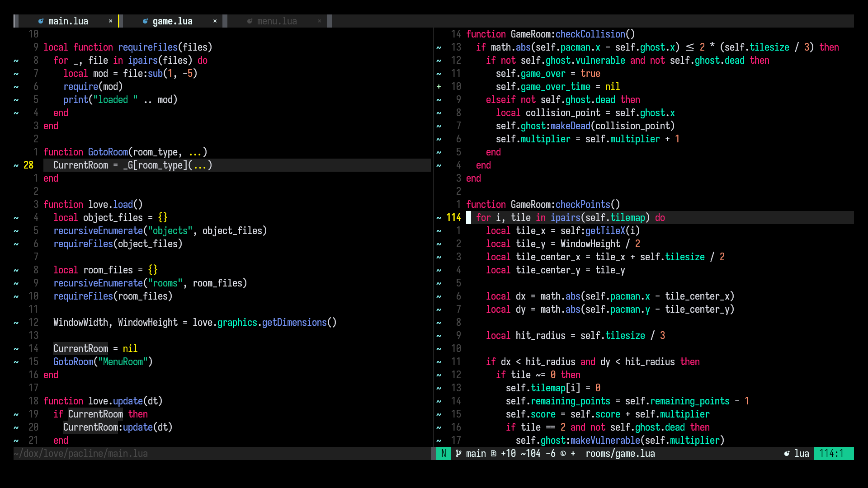868x488 pixels.
Task: Click the '~104' changed lines count
Action: [x=531, y=454]
